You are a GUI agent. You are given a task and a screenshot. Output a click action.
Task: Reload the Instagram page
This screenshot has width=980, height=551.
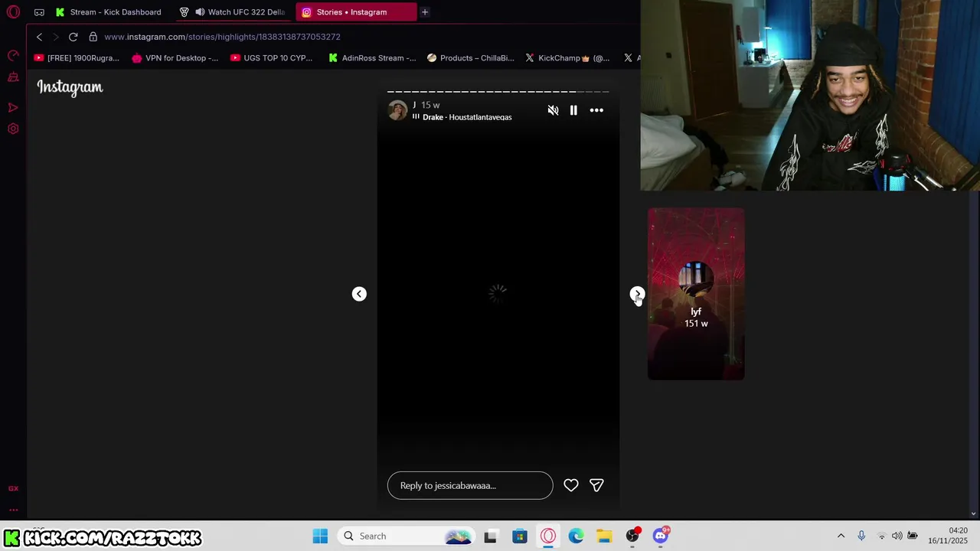coord(73,37)
